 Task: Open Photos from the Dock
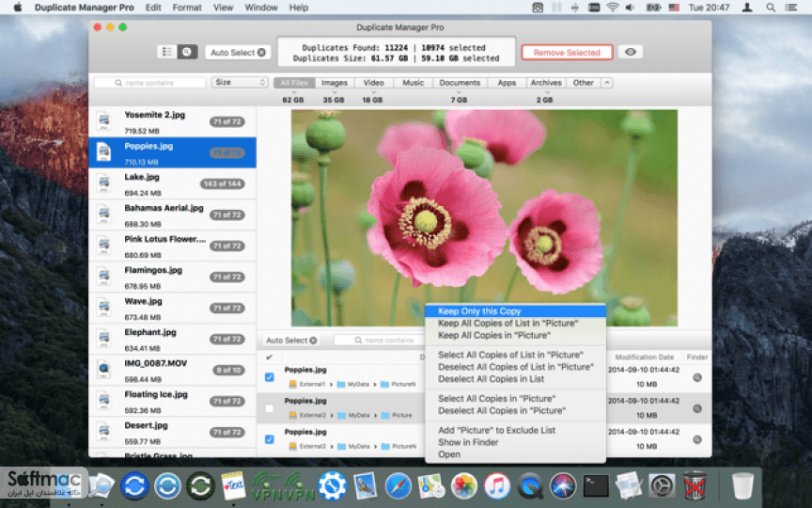[x=464, y=486]
